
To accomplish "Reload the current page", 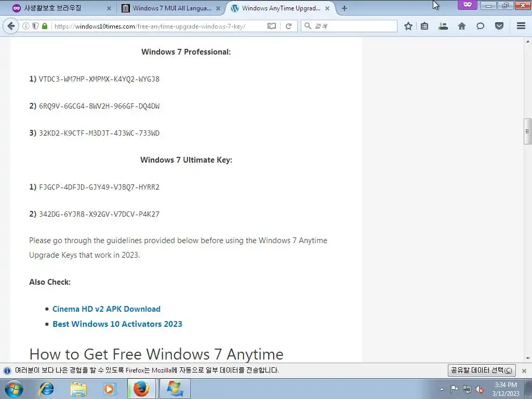I will coord(289,26).
